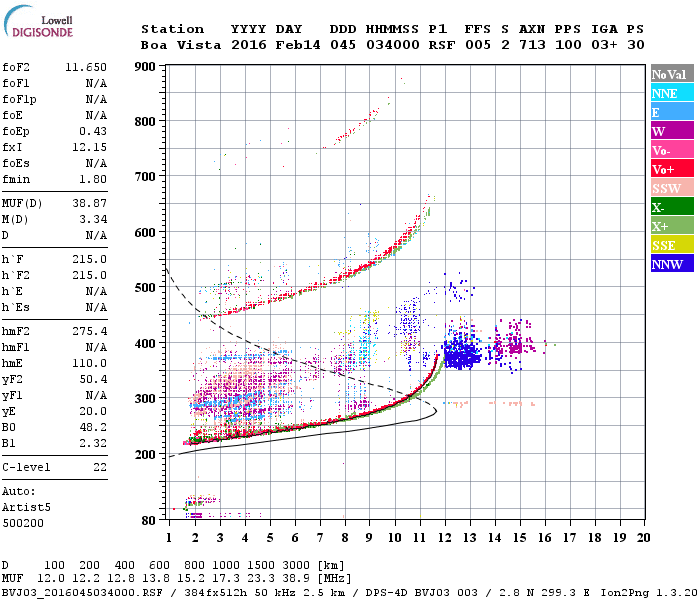700x600 pixels.
Task: Click the 3000 km distance in MUF table
Action: point(296,566)
